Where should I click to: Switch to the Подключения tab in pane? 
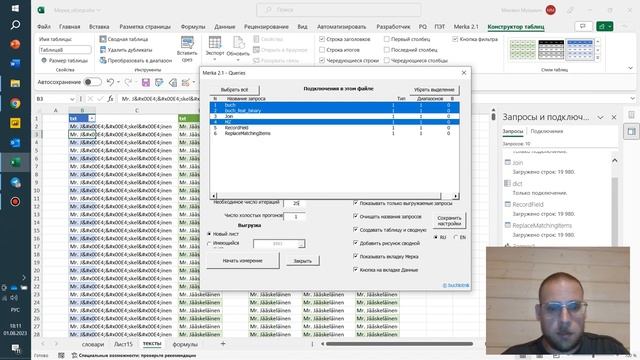(547, 131)
